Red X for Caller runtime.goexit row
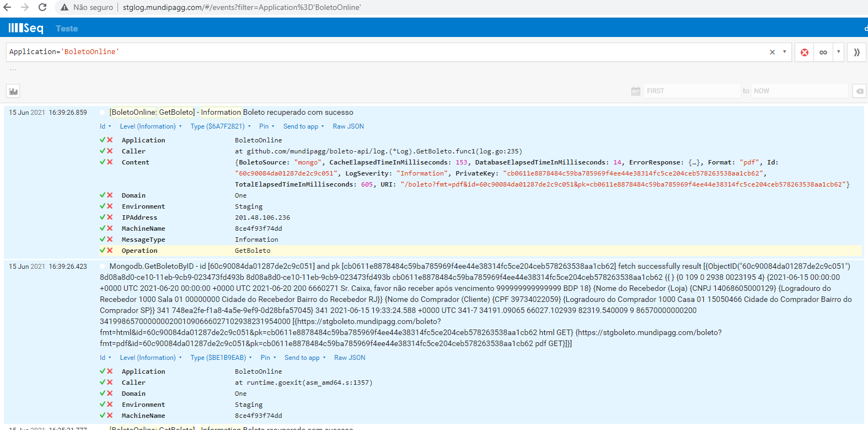 pos(110,382)
